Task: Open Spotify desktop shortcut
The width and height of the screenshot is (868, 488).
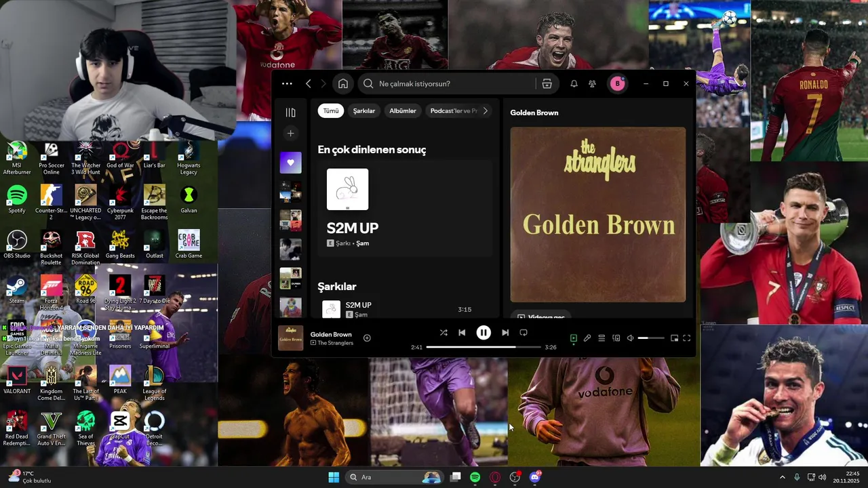Action: (x=17, y=199)
